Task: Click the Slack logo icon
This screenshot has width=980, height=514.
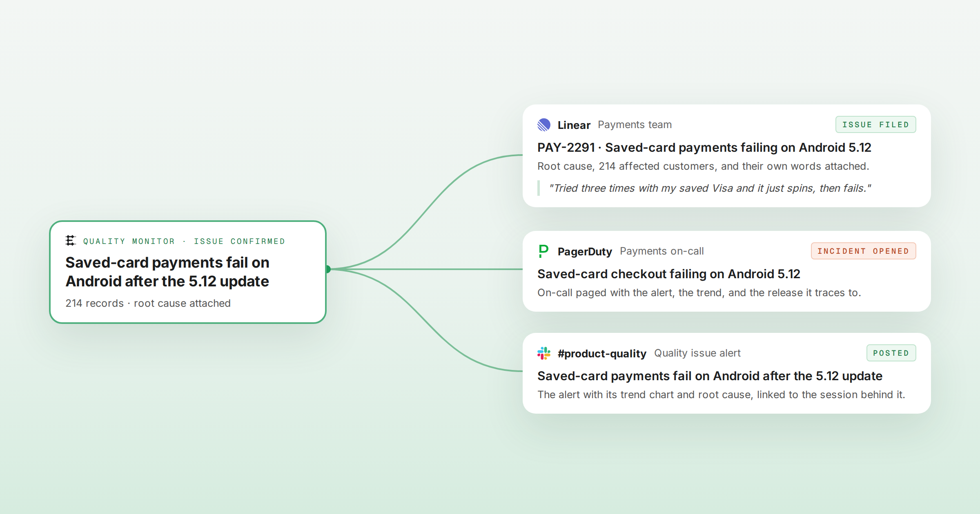Action: click(x=544, y=353)
